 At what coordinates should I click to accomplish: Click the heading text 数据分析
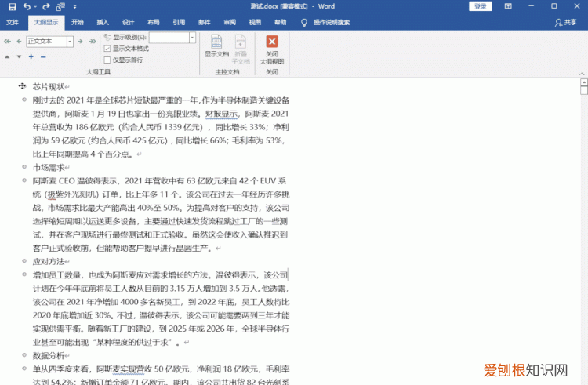(49, 356)
